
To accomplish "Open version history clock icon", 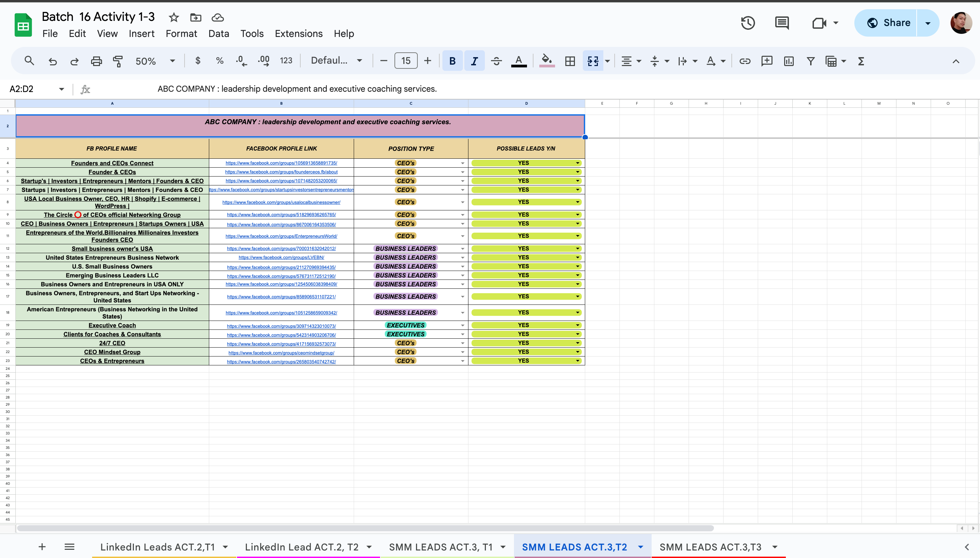I will click(747, 23).
